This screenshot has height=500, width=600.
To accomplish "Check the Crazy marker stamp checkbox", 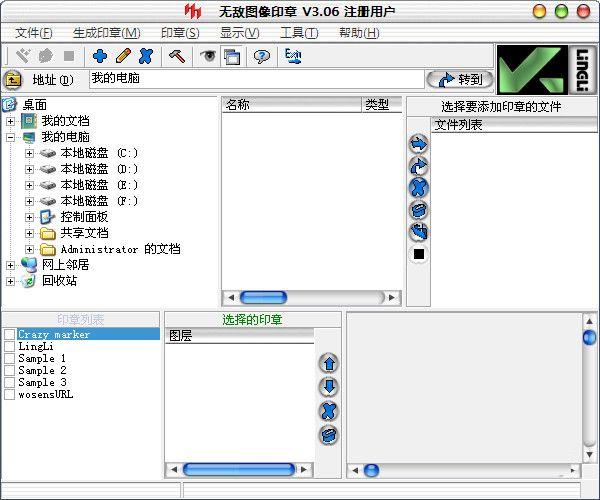I will (x=9, y=334).
